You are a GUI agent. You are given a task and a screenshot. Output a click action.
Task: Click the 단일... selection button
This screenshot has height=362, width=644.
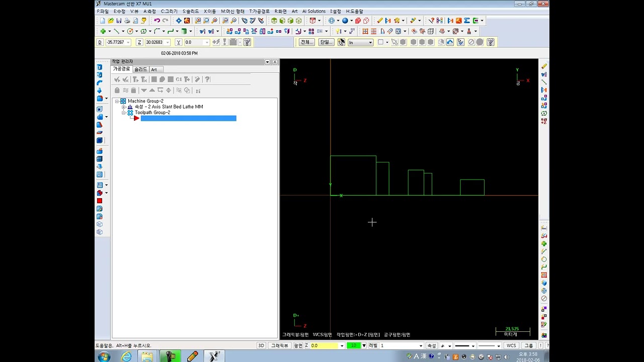click(x=326, y=42)
